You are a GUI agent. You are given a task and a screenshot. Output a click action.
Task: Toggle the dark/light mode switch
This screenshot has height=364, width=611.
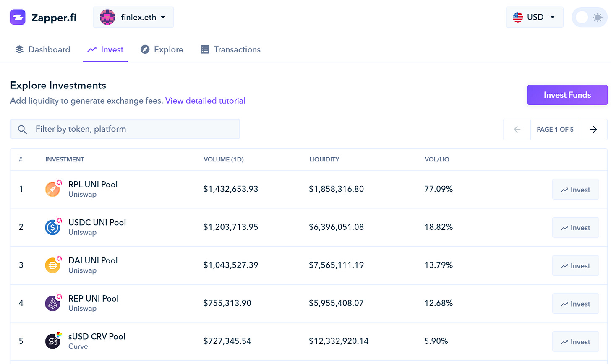click(590, 17)
